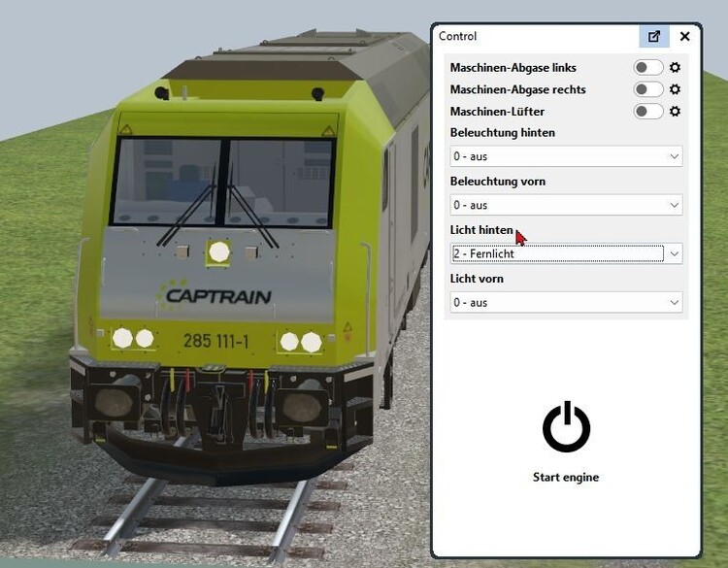Screen dimensions: 728x568
Task: Toggle Maschinen-Lüfter switch
Action: point(648,112)
